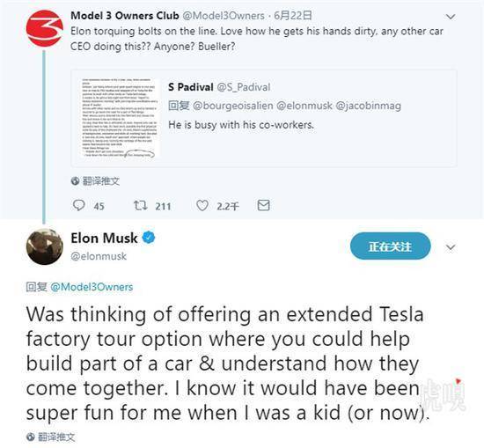The width and height of the screenshot is (484, 448).
Task: Open the Model 3 Owners Club avatar
Action: (45, 28)
